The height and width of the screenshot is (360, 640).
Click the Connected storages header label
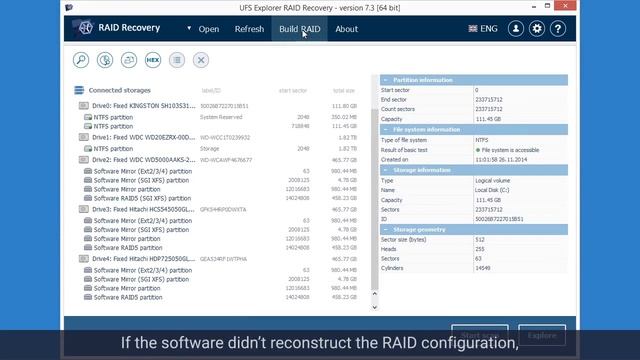coord(120,90)
